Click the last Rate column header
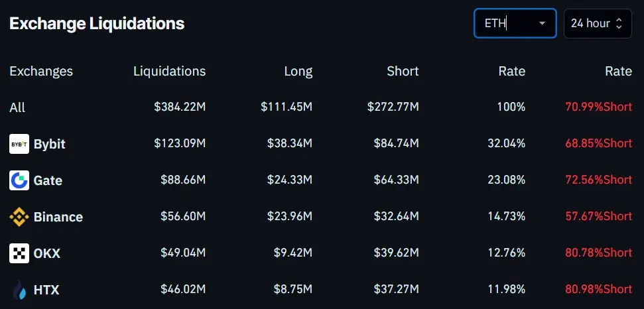Screen dimensions: 644x309 [x=618, y=71]
